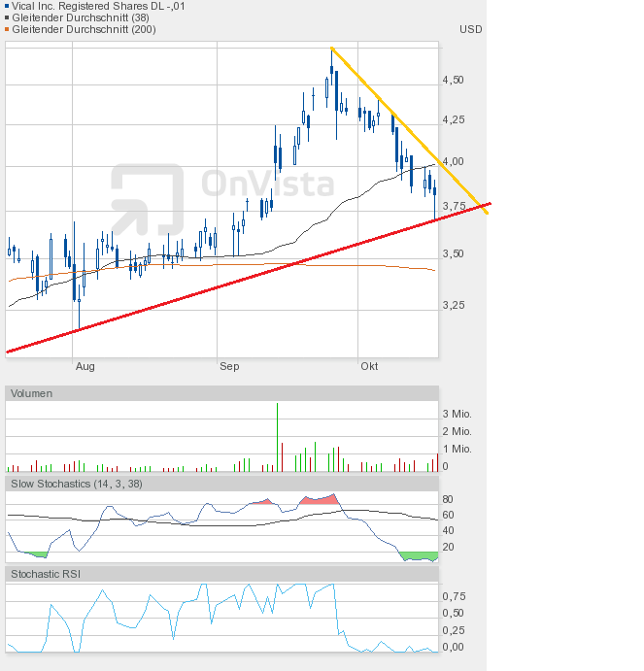Click the 1 Mio. volume axis label
The width and height of the screenshot is (644, 671).
457,449
